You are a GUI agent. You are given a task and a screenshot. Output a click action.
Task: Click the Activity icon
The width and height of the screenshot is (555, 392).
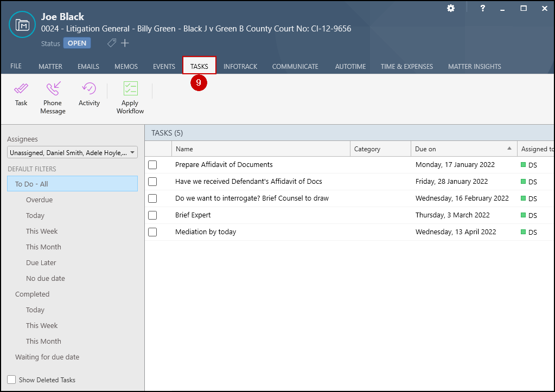89,94
